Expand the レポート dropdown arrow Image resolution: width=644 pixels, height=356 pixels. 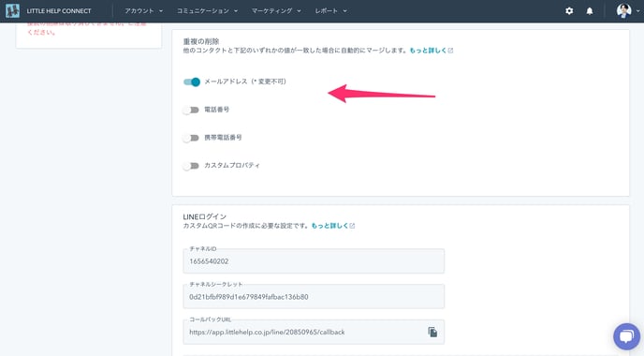345,11
